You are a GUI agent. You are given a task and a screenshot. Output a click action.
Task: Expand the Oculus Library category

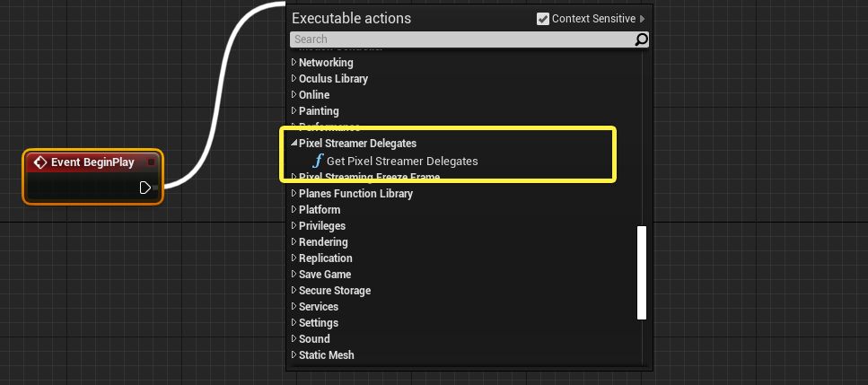[294, 79]
